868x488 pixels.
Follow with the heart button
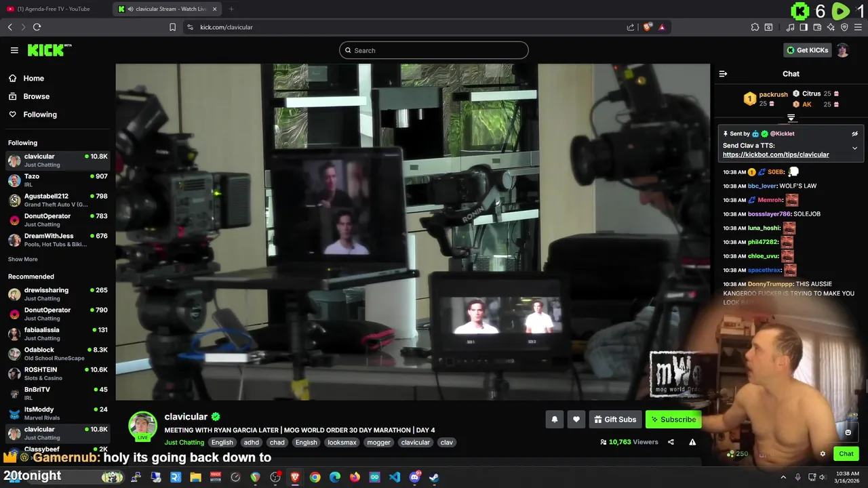pos(576,420)
